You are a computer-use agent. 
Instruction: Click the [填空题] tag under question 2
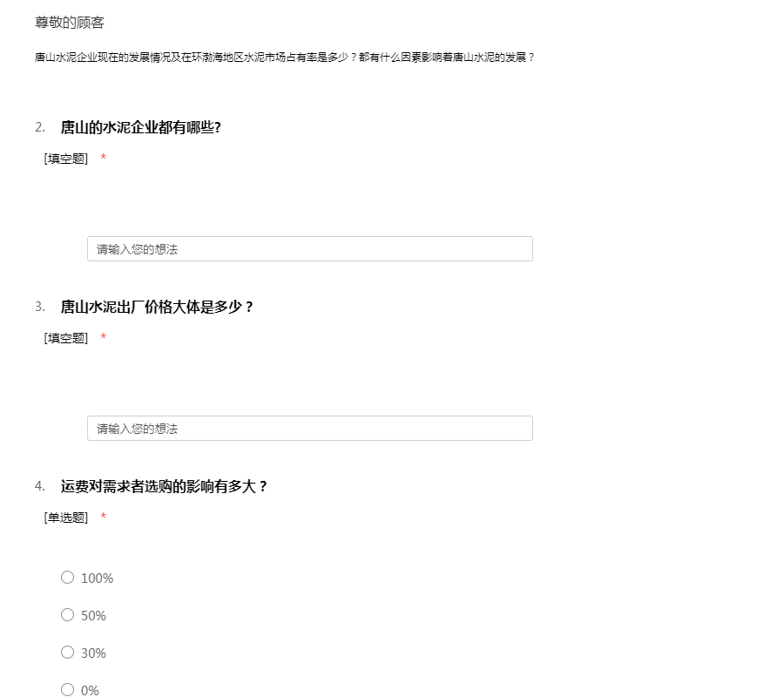coord(66,159)
